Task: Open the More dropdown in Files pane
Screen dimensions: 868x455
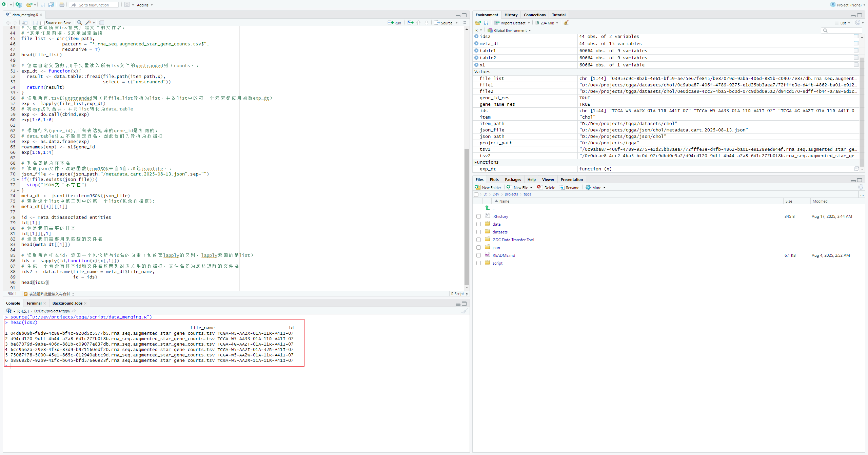Action: 595,187
